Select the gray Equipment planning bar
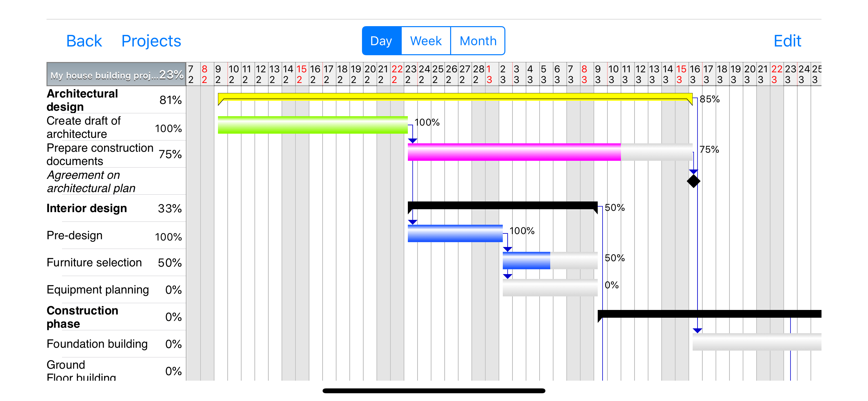The width and height of the screenshot is (868, 401). [550, 287]
